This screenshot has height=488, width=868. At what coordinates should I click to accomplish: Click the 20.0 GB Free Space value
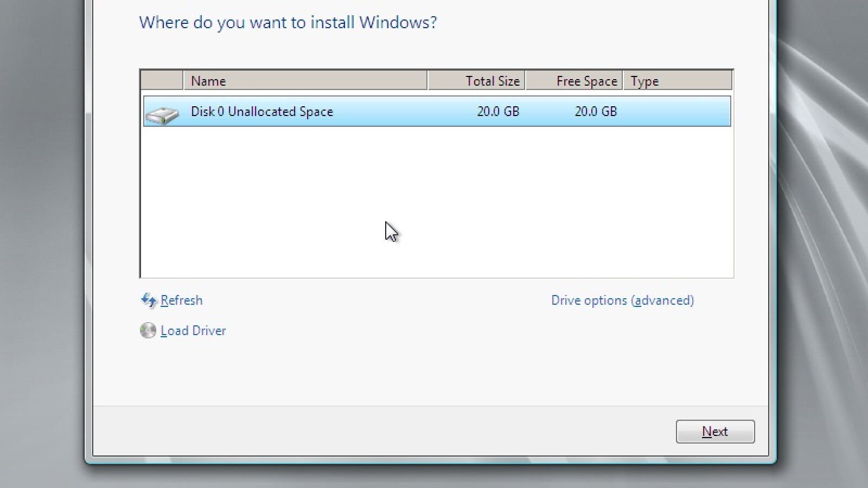click(596, 112)
